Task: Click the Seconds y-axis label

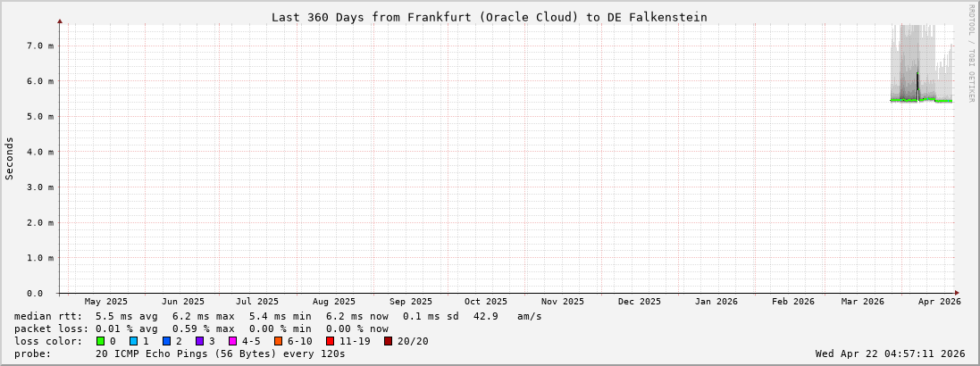Action: coord(10,159)
